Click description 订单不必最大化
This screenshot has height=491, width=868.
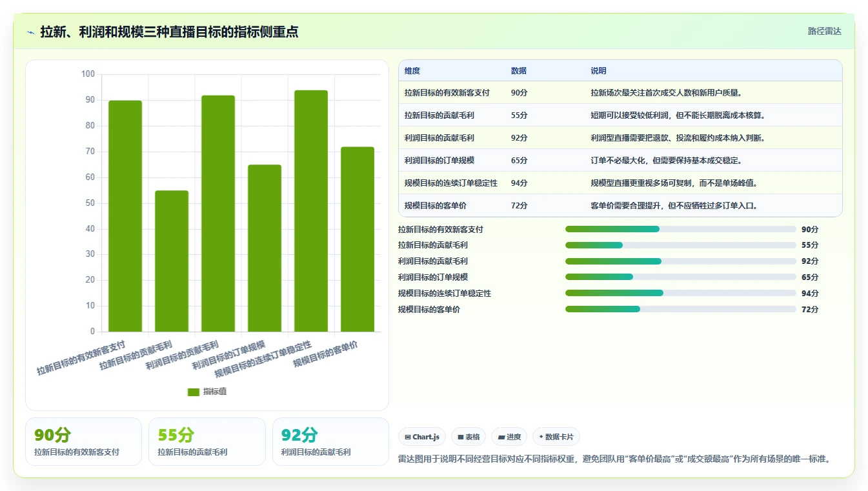tap(666, 161)
